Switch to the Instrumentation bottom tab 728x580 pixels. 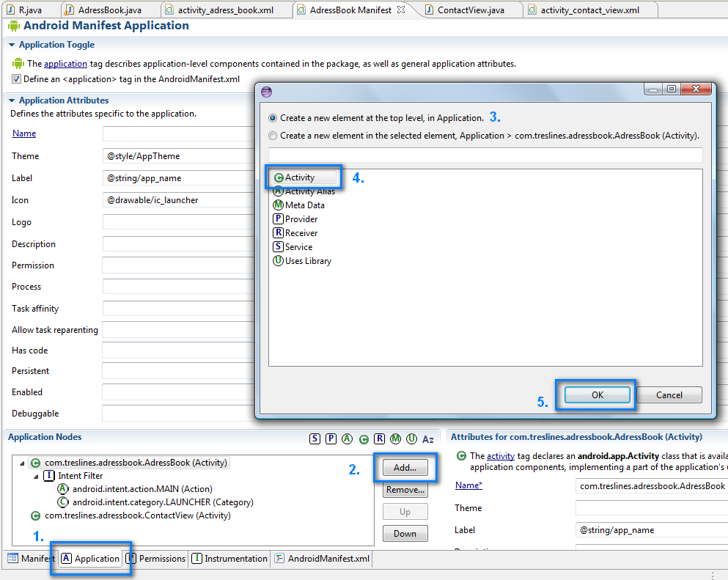[x=229, y=558]
